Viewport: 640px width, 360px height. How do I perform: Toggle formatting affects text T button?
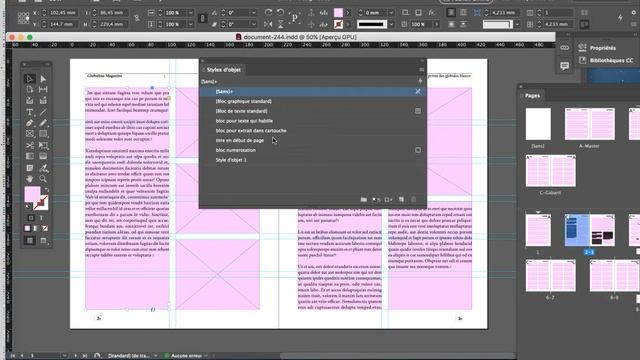click(x=41, y=218)
